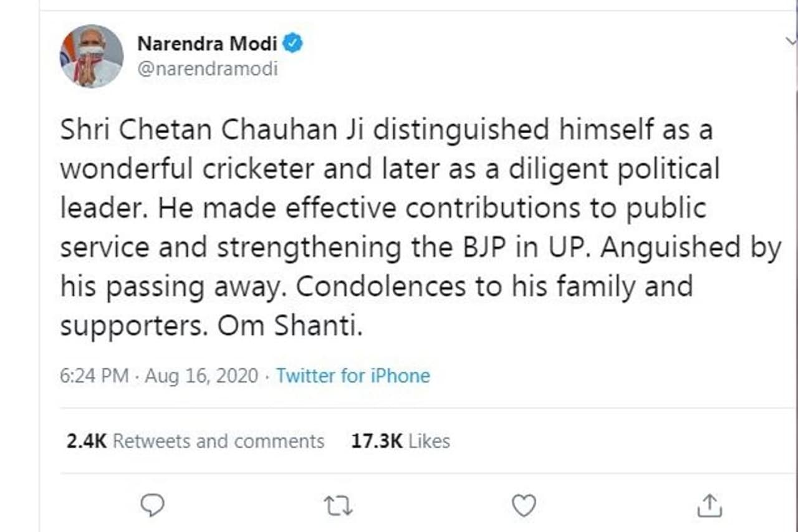
Task: Open the Narendra Modi display name
Action: pos(208,44)
